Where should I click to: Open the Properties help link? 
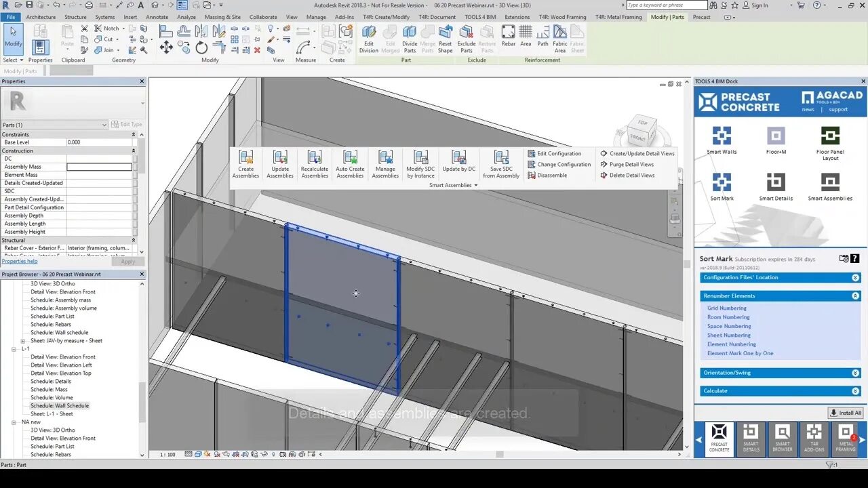(x=20, y=261)
